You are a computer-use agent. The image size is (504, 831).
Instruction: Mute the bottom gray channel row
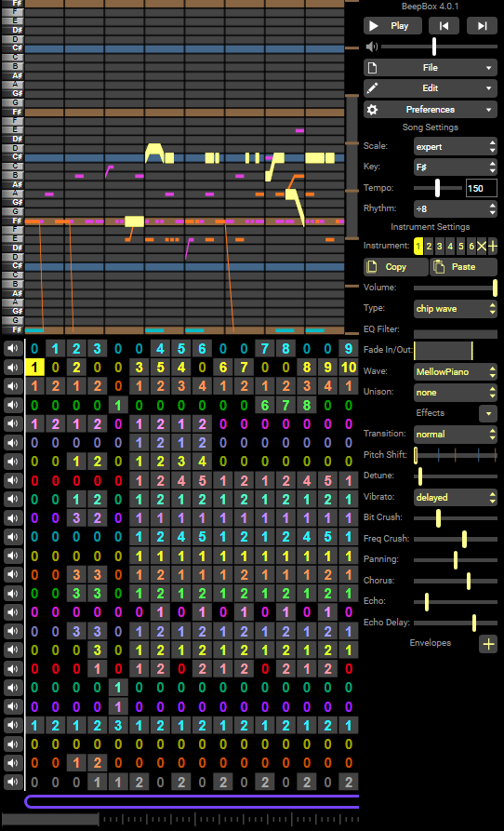point(13,781)
